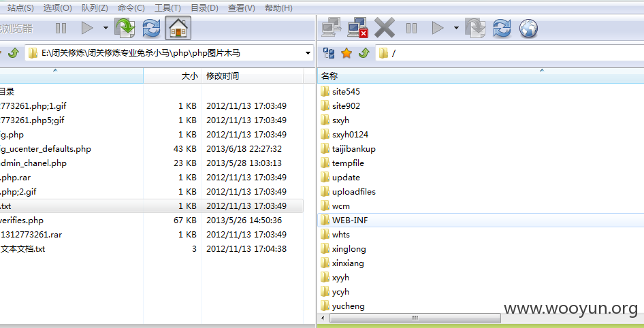The image size is (644, 328).
Task: Select local file ending .php;2.gif
Action: [152, 192]
